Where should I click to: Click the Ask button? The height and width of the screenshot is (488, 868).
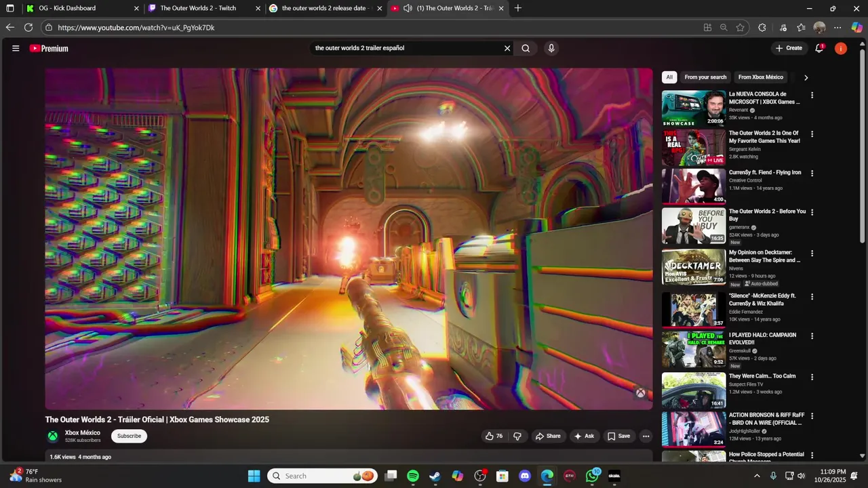tap(585, 436)
